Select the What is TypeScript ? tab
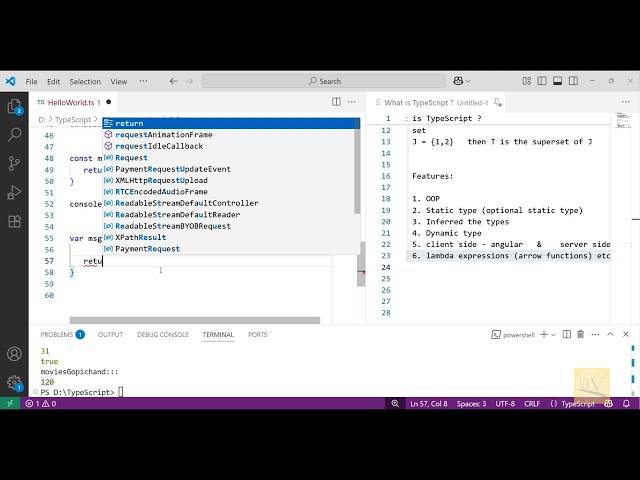Screen dimensions: 640x480 pos(435,102)
